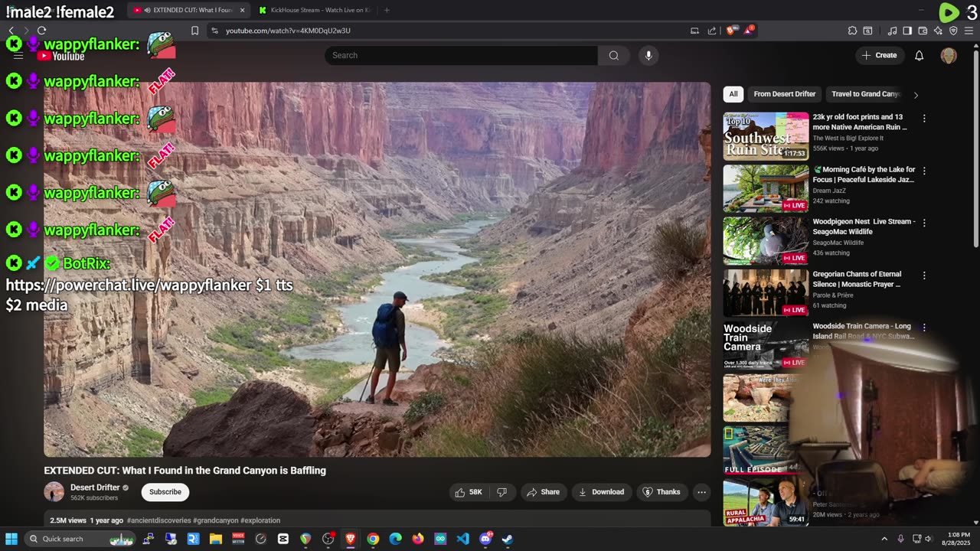The image size is (980, 551).
Task: Open the Brave extensions puzzle icon
Action: click(852, 31)
